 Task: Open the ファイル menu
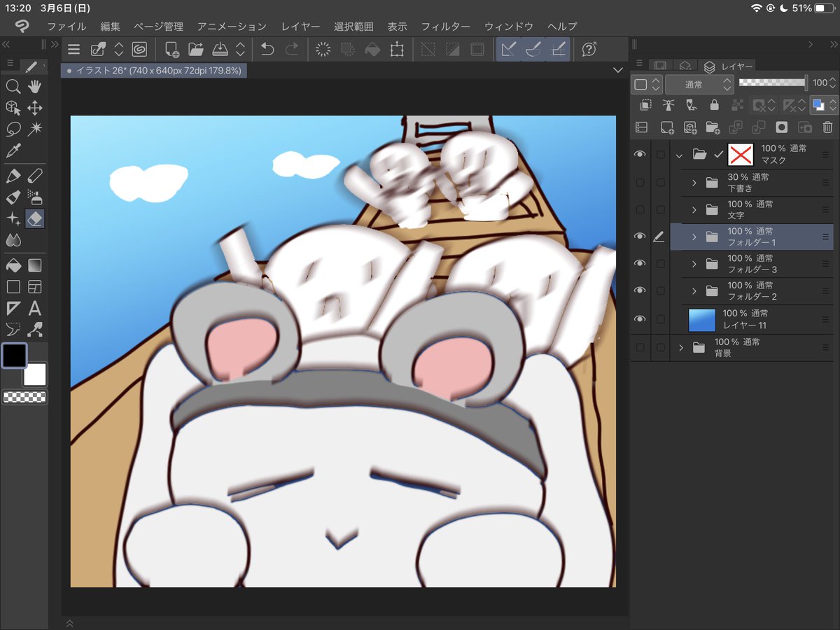[x=66, y=27]
